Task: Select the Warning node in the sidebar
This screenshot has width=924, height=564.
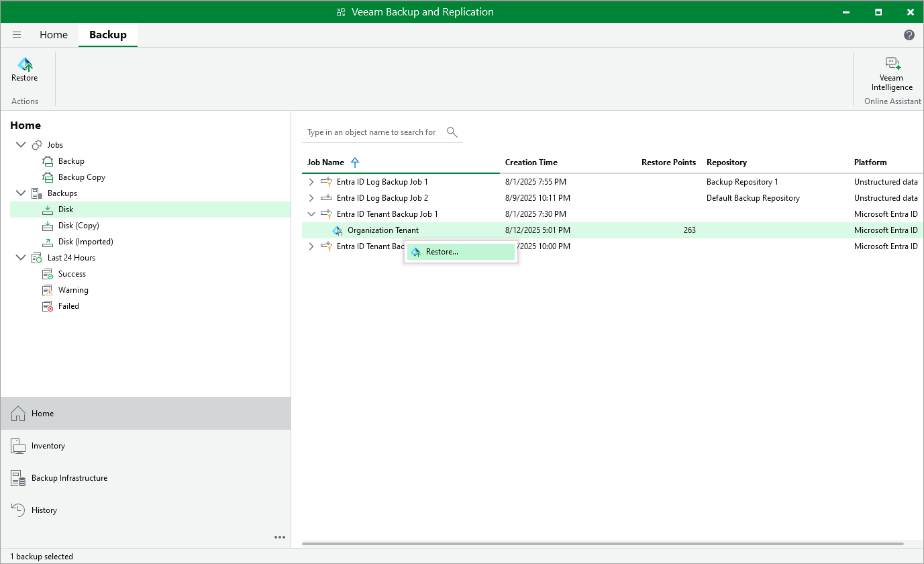Action: [72, 289]
